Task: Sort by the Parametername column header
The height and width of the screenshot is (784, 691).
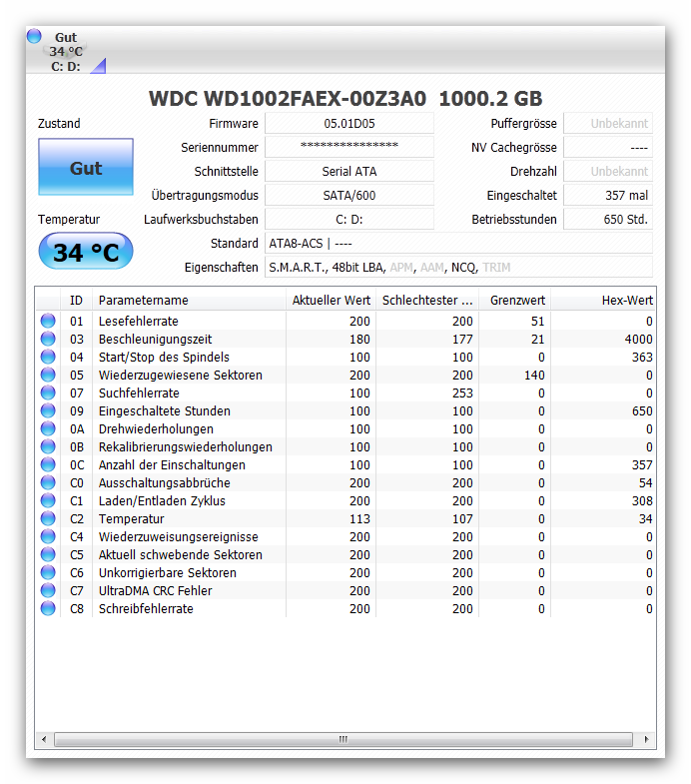Action: (189, 300)
